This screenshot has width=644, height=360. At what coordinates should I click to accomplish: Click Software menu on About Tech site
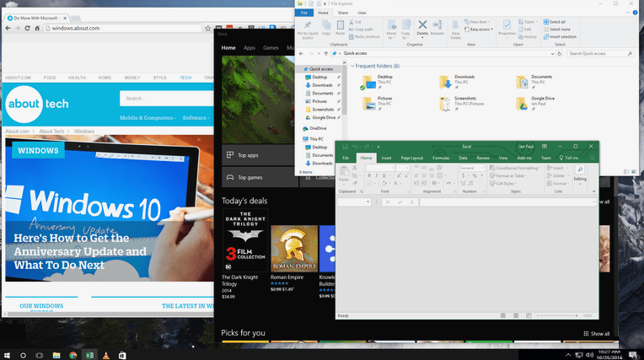pos(196,117)
